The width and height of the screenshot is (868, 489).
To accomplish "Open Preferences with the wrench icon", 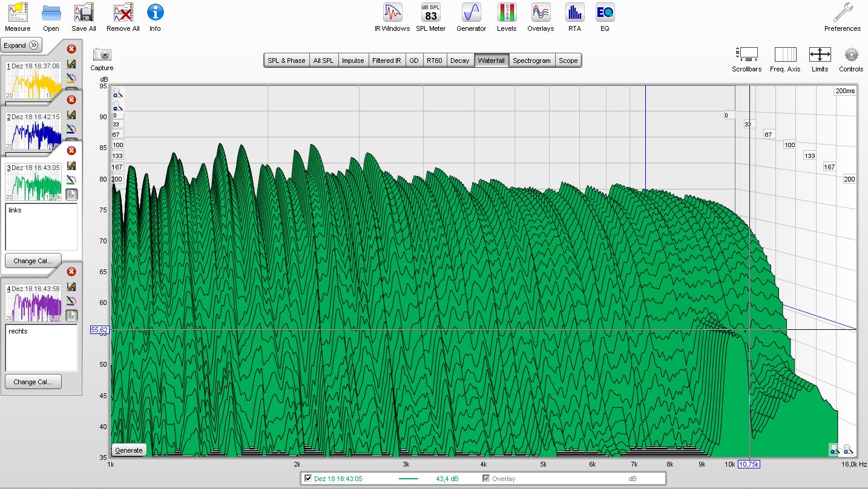I will [843, 17].
